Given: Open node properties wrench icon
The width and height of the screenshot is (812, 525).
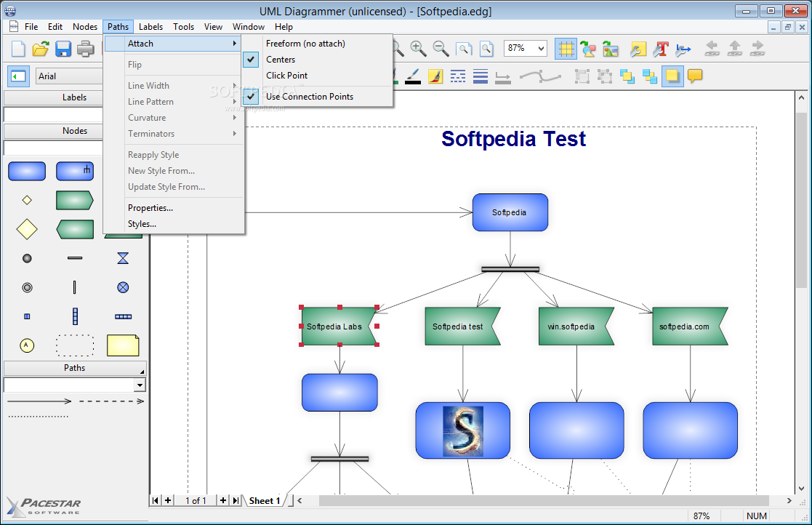Looking at the screenshot, I should (x=638, y=49).
